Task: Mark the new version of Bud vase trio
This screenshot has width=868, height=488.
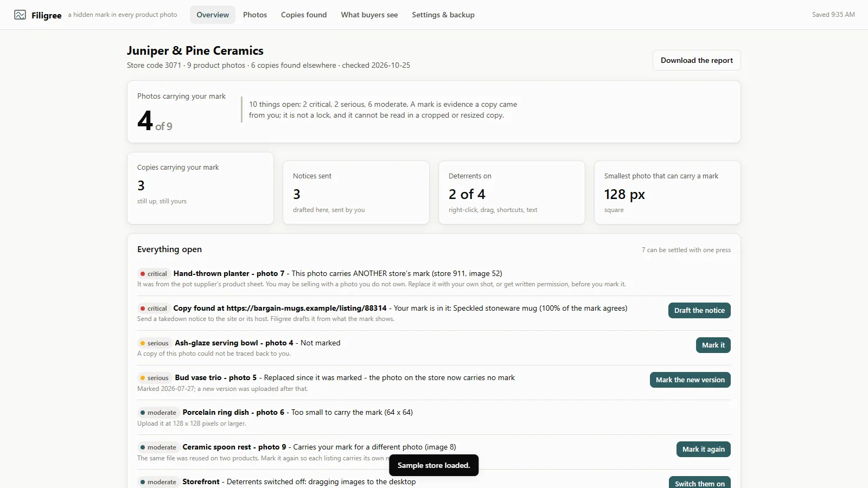Action: coord(690,380)
